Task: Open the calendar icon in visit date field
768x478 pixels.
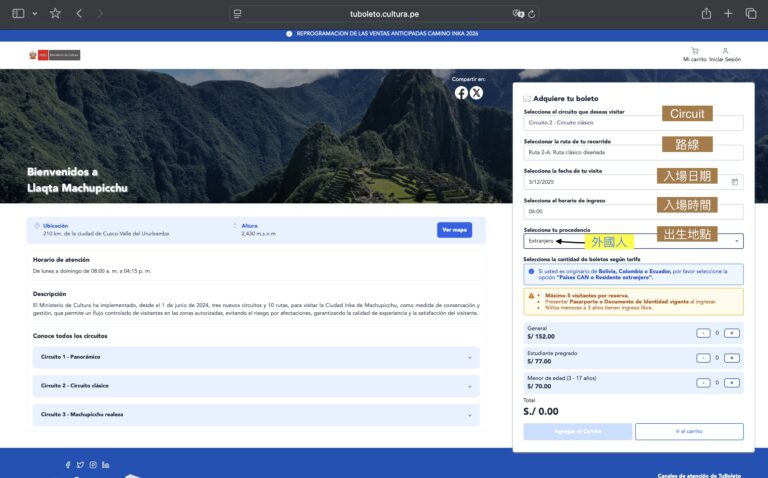Action: click(735, 182)
